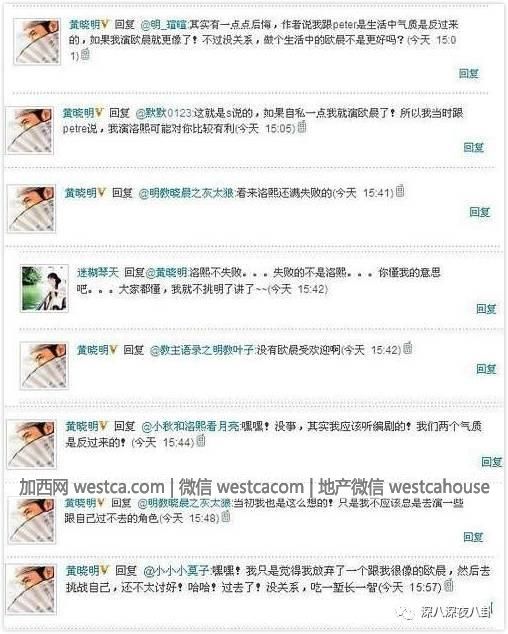Click the 回复 link for the 15:44 comment
The width and height of the screenshot is (508, 634).
click(491, 462)
